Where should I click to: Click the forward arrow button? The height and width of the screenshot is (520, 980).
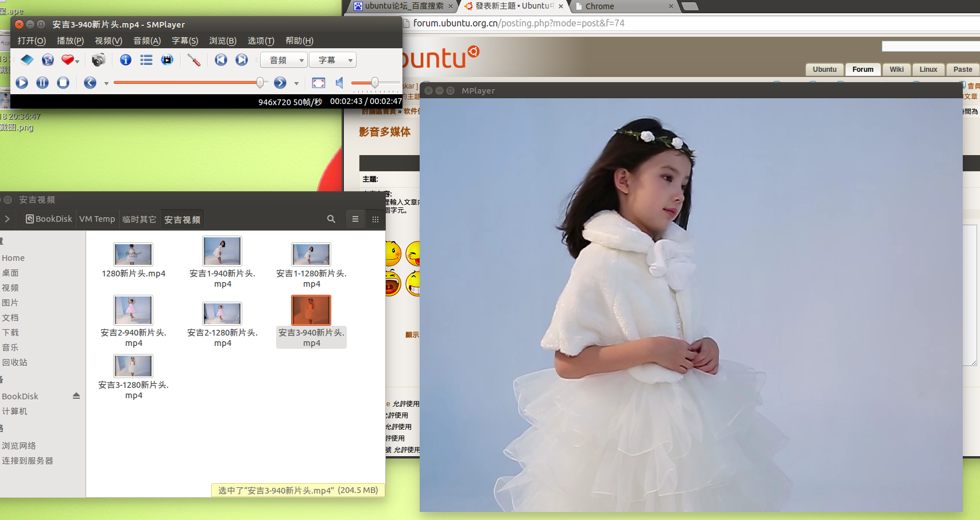pyautogui.click(x=280, y=83)
